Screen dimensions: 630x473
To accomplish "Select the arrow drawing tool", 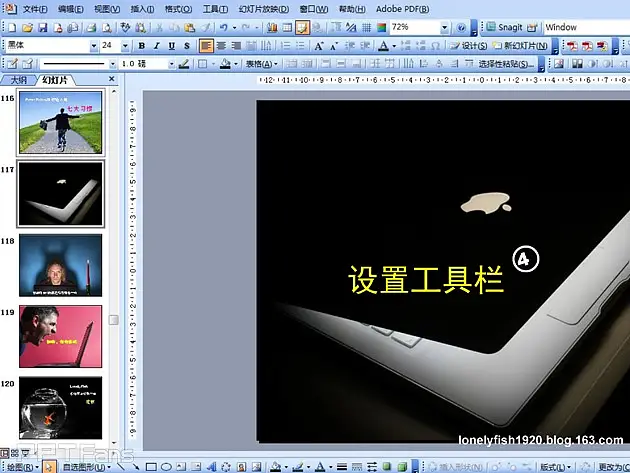I will pos(136,467).
